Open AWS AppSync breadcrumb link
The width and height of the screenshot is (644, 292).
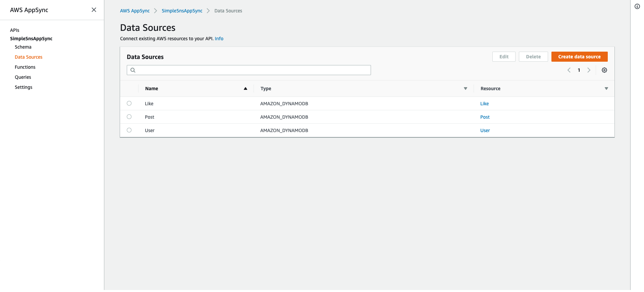[x=135, y=11]
